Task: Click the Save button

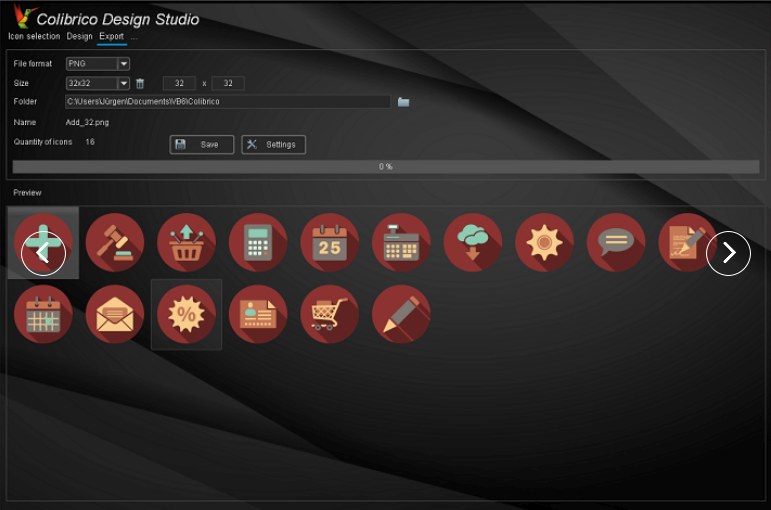Action: [x=202, y=145]
